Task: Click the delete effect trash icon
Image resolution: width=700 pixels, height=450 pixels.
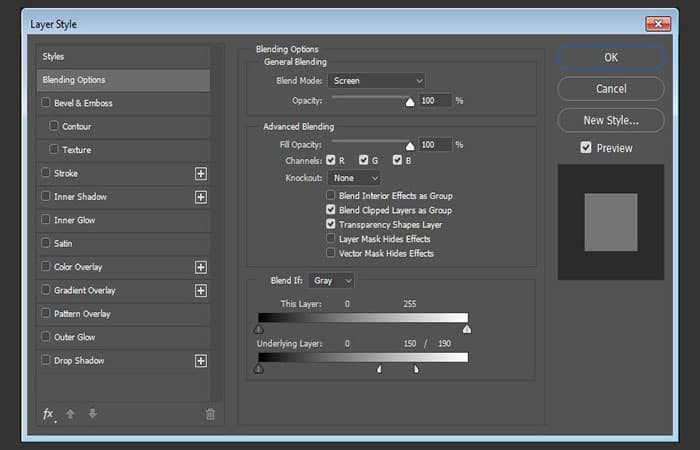Action: [x=210, y=414]
